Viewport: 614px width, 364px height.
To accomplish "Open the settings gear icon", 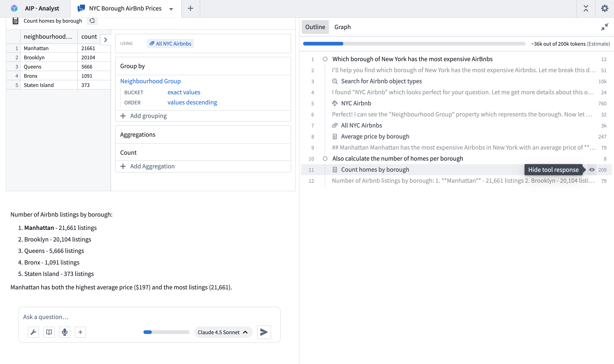I will 604,8.
